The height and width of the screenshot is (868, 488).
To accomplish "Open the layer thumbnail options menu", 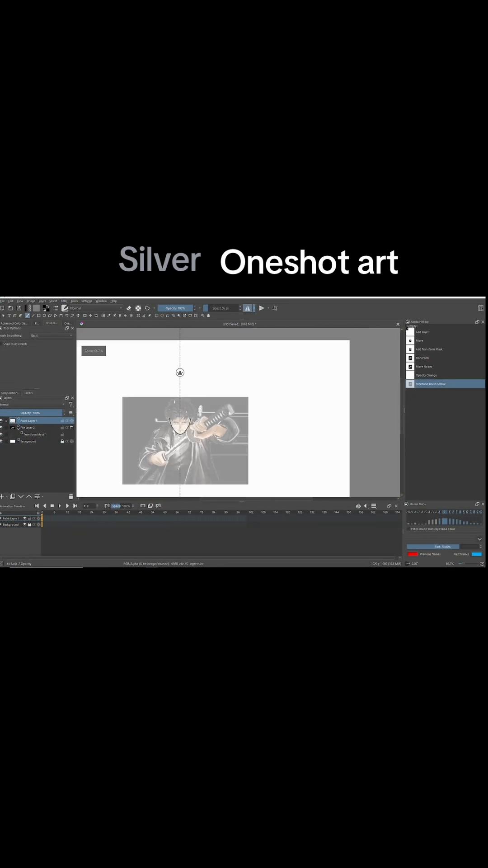I will (x=70, y=413).
